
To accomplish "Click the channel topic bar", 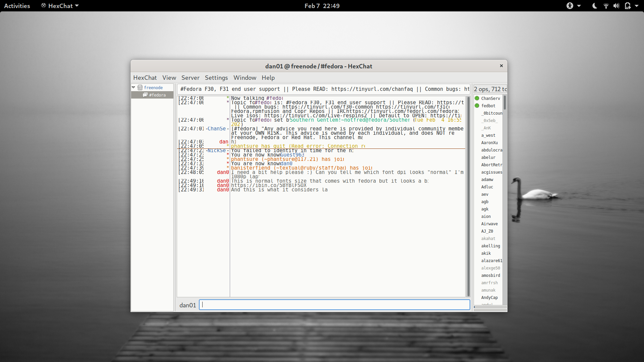I will tap(323, 89).
